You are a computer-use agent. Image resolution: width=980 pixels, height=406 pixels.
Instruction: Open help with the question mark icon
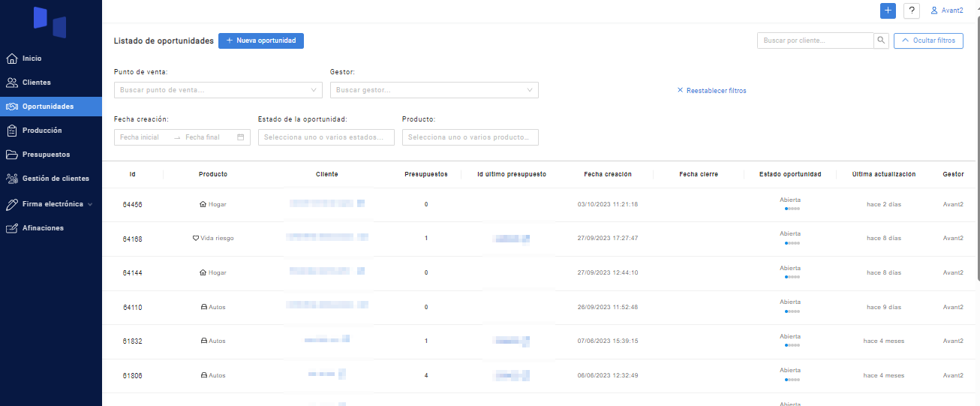point(912,11)
